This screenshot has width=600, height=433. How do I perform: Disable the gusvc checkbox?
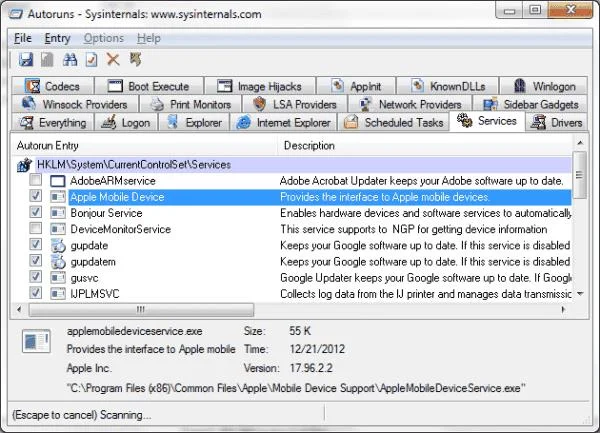pyautogui.click(x=36, y=277)
